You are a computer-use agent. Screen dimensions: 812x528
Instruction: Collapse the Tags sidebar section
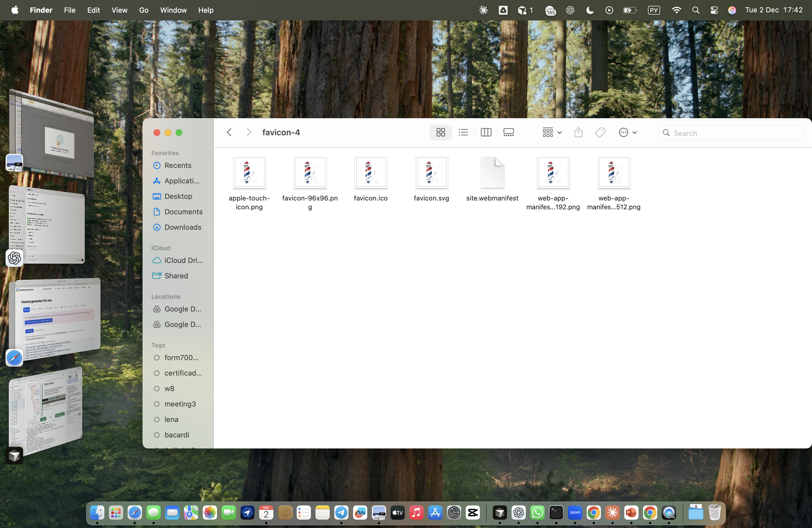coord(158,345)
